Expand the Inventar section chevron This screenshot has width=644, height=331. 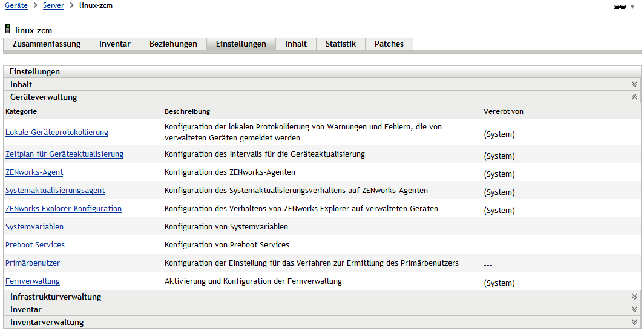[634, 309]
